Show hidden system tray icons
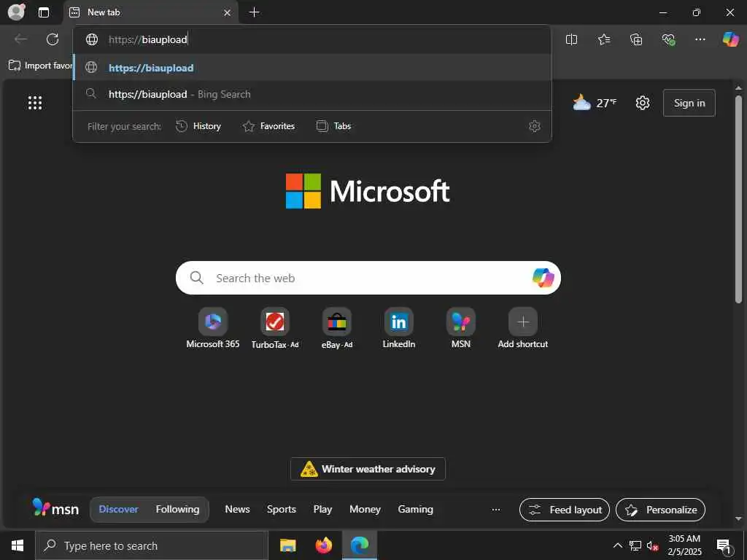Image resolution: width=747 pixels, height=560 pixels. [617, 545]
